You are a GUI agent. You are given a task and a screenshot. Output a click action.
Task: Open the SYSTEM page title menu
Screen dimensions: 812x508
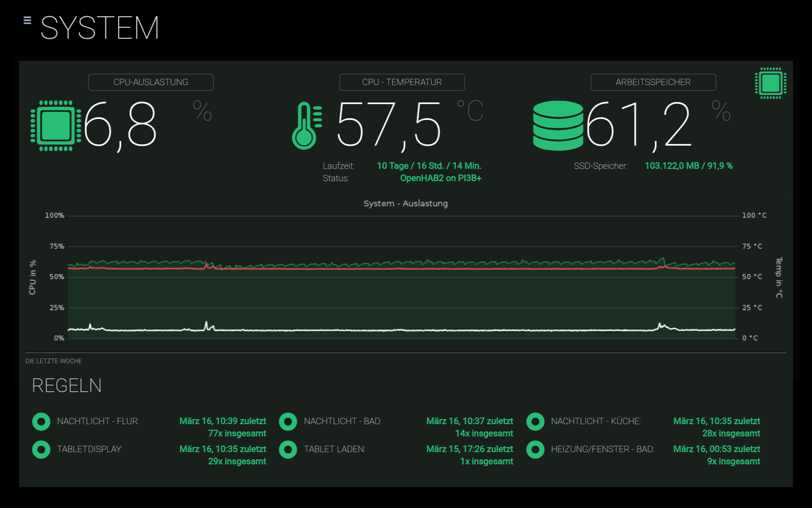pos(100,28)
